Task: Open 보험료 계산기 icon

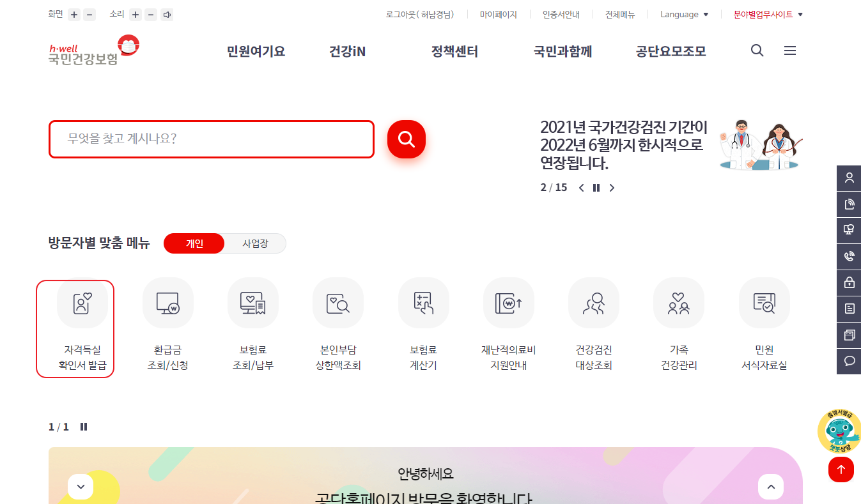Action: click(423, 325)
